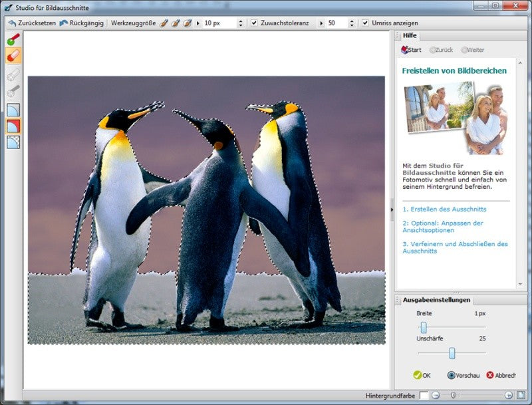
Task: Click the Zurück help navigation button
Action: click(441, 50)
